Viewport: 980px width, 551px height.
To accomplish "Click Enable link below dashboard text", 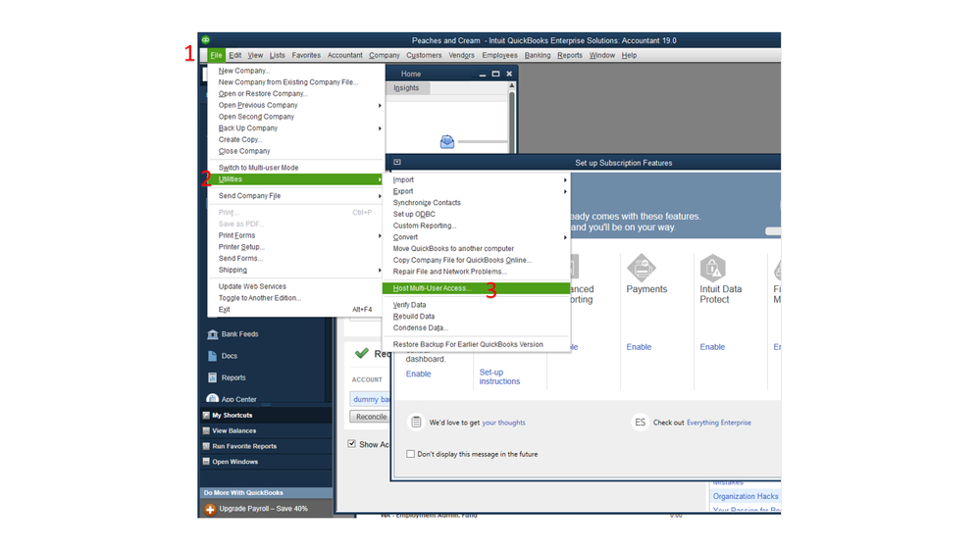I will pos(418,374).
